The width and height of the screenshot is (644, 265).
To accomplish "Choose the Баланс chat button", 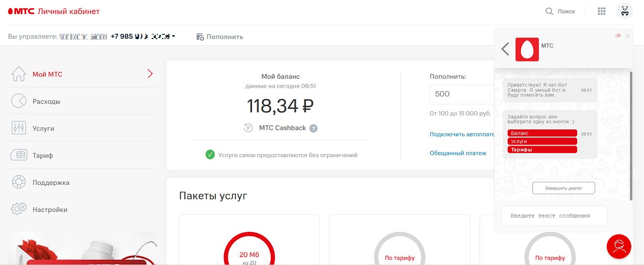I will (542, 133).
